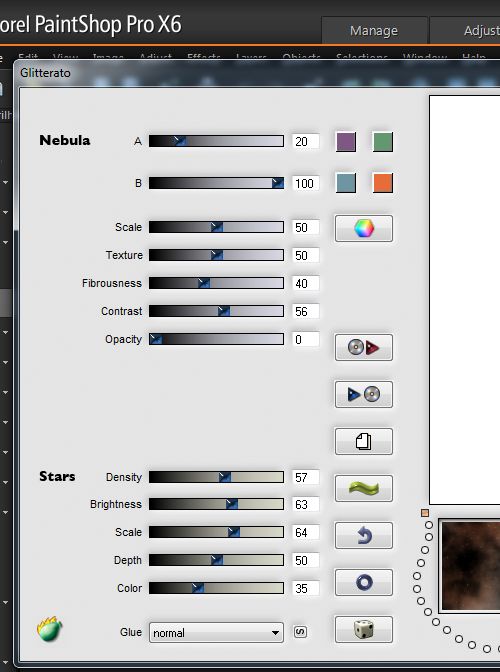Click the green wave ribbon button
The height and width of the screenshot is (672, 500).
pyautogui.click(x=363, y=488)
